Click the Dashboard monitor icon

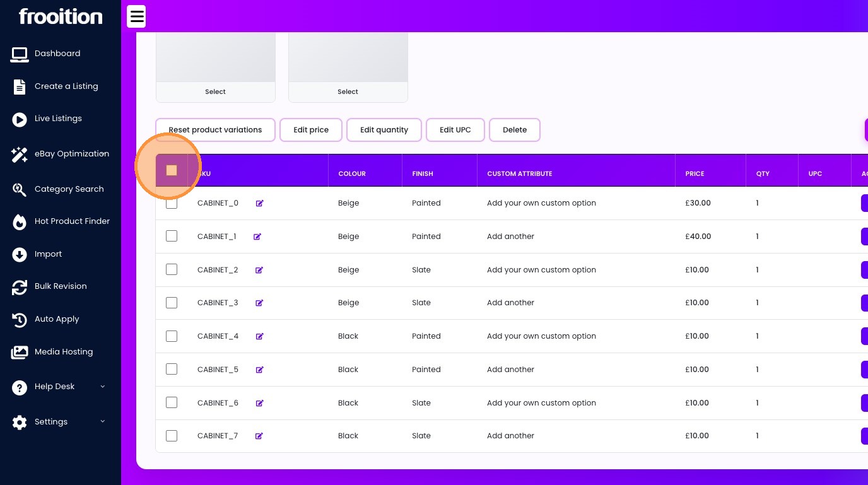click(x=20, y=54)
